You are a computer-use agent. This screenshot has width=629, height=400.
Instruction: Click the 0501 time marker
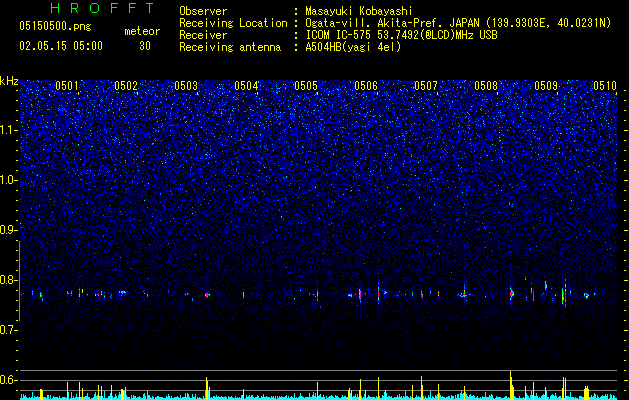click(x=67, y=86)
